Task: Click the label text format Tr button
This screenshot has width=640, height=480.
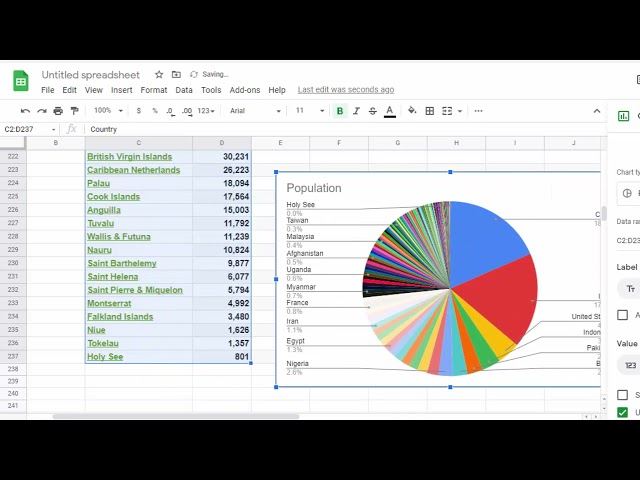Action: pyautogui.click(x=631, y=289)
